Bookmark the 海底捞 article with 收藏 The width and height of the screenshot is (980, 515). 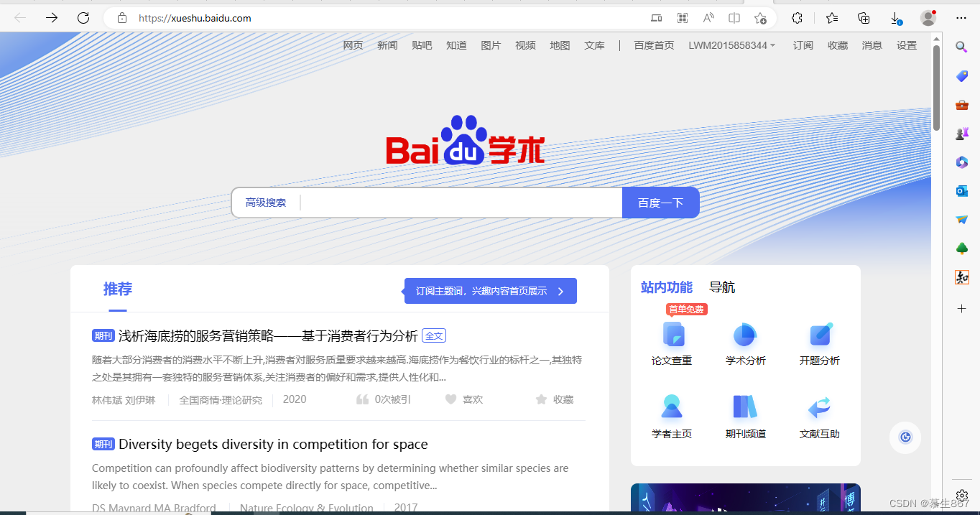pos(555,399)
